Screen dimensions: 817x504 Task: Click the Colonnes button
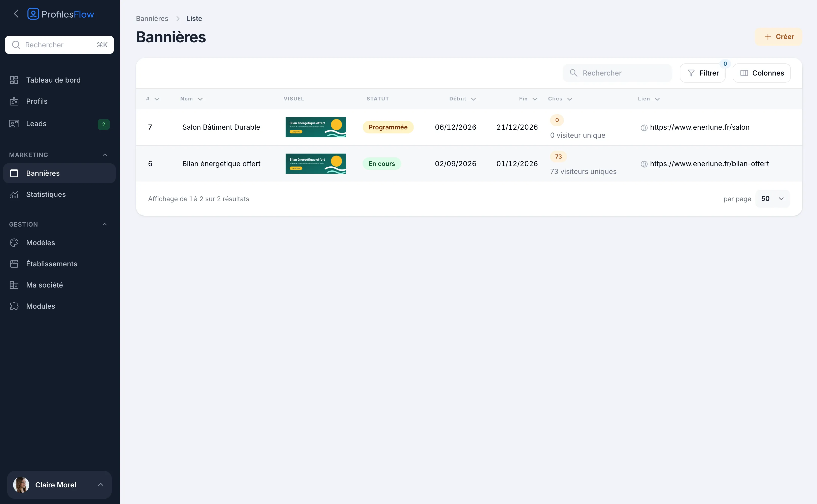(x=761, y=73)
